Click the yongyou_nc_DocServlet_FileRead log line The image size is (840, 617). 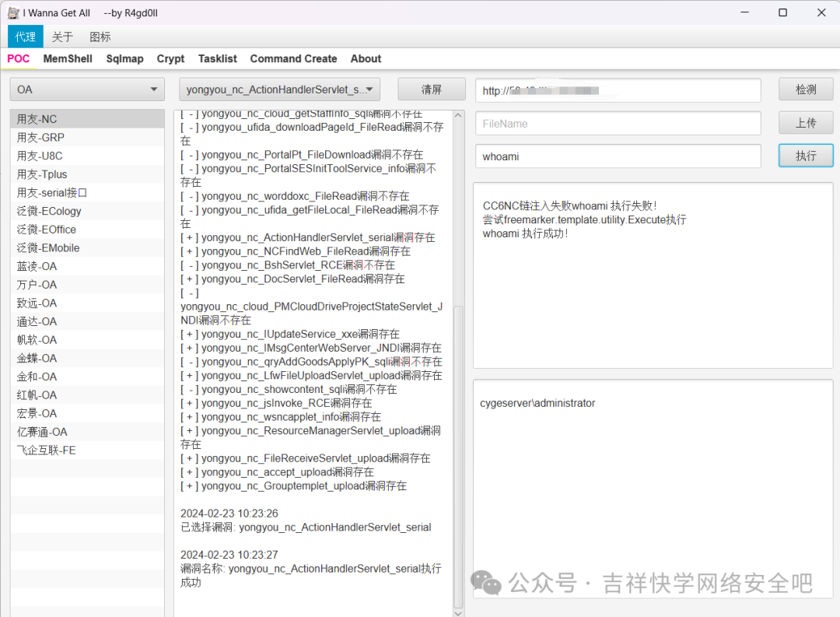click(292, 279)
